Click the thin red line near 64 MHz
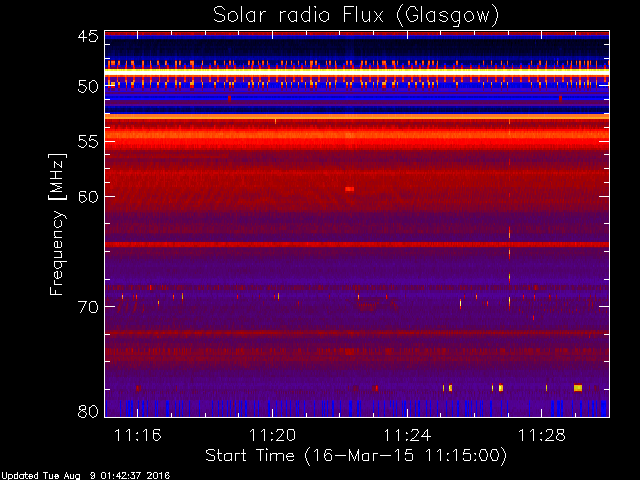 [357, 244]
